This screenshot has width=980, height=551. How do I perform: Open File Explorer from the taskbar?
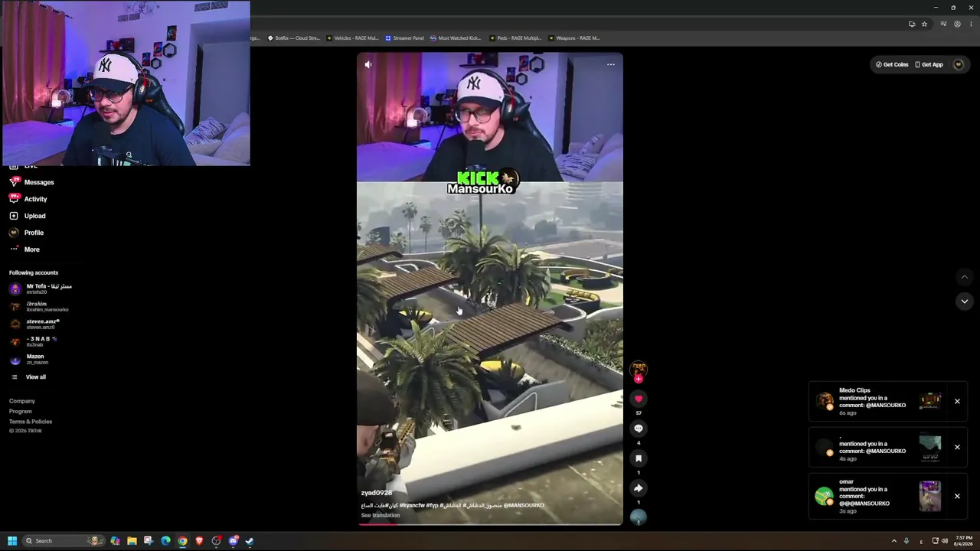click(132, 541)
